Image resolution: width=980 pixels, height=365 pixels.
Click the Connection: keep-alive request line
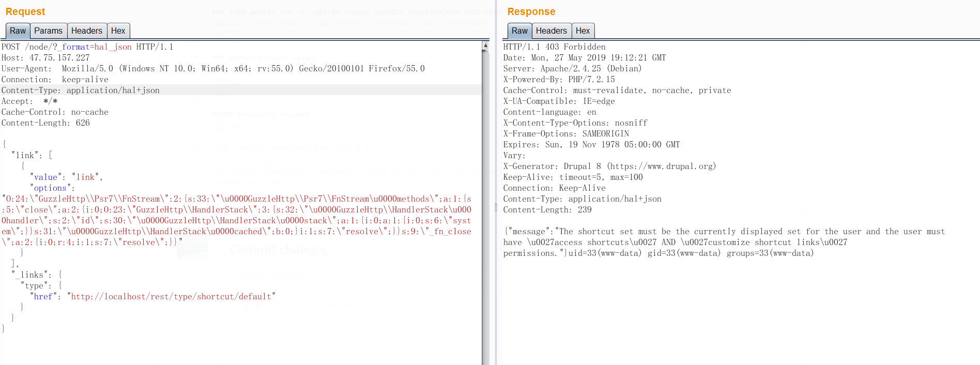pyautogui.click(x=55, y=80)
